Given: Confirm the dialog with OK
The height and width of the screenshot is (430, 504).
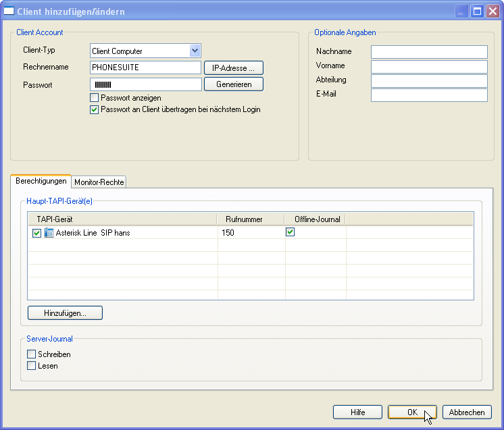Looking at the screenshot, I should (x=412, y=412).
